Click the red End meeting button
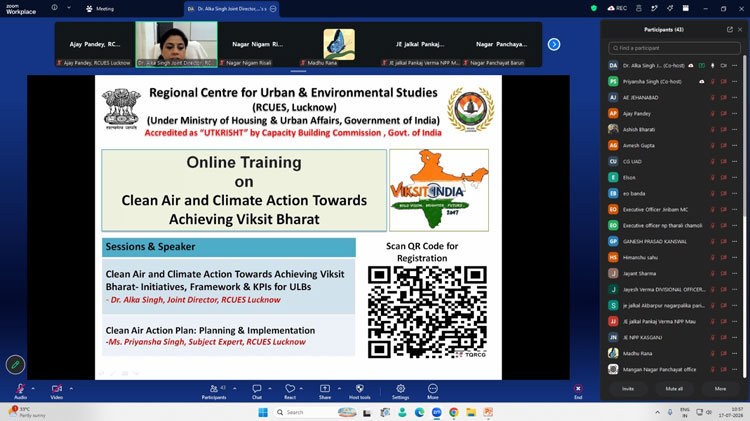Screen dimensions: 750x421 (578, 391)
